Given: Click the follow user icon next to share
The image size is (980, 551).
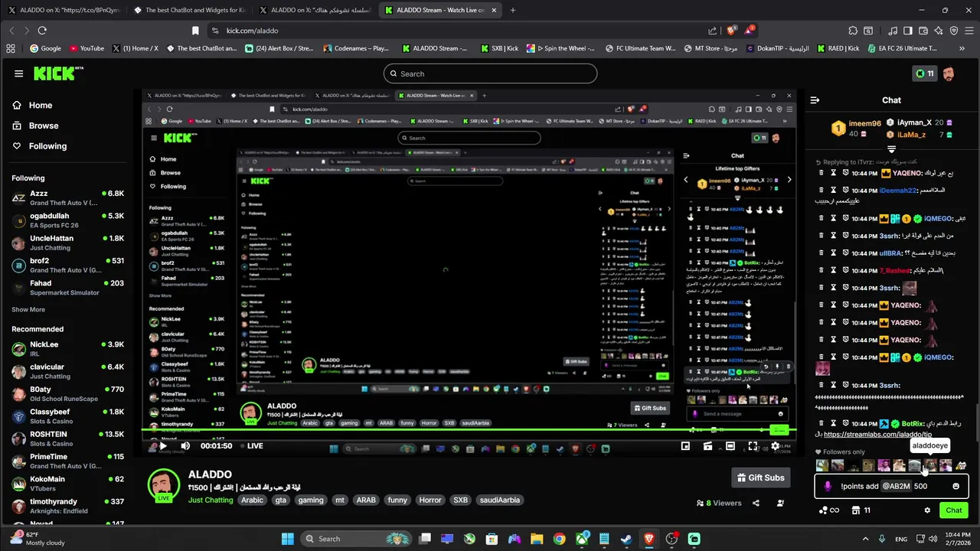Looking at the screenshot, I should pyautogui.click(x=780, y=503).
